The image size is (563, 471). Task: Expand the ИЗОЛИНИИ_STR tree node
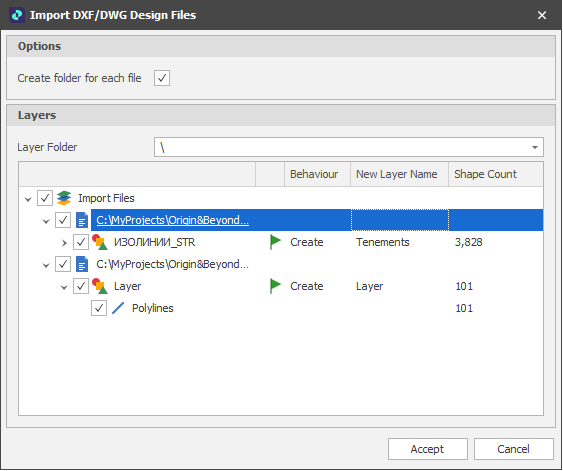click(64, 243)
